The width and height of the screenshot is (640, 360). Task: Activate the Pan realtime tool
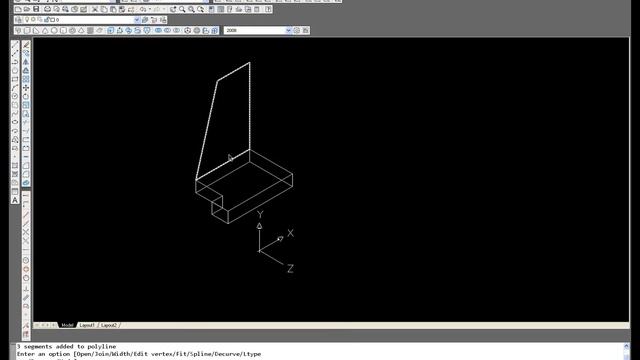173,9
